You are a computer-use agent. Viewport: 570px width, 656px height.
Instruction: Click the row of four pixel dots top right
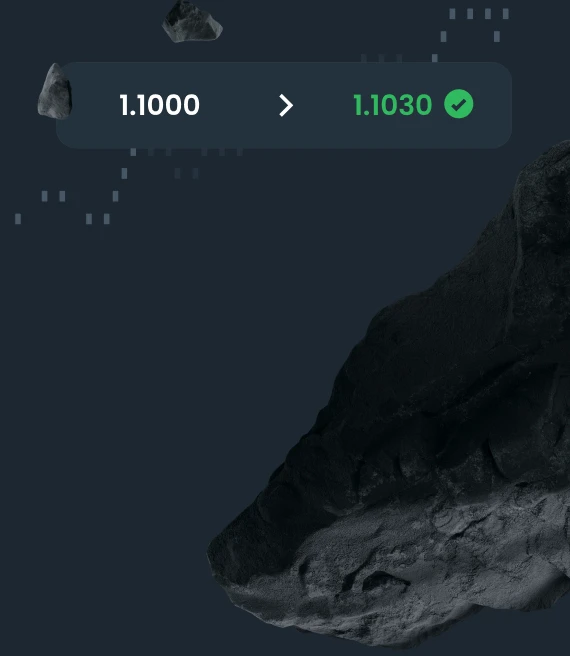click(479, 14)
